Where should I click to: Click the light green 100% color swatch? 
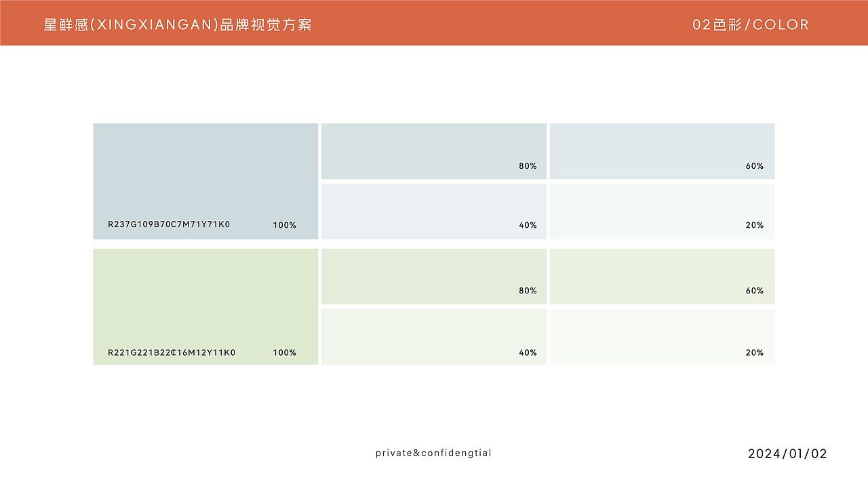pos(205,298)
